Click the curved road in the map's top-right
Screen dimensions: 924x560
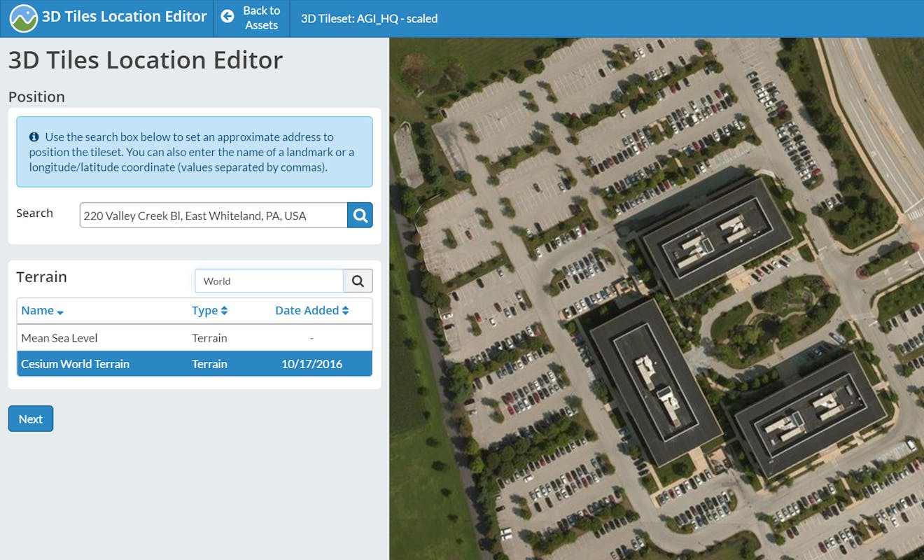(x=875, y=112)
